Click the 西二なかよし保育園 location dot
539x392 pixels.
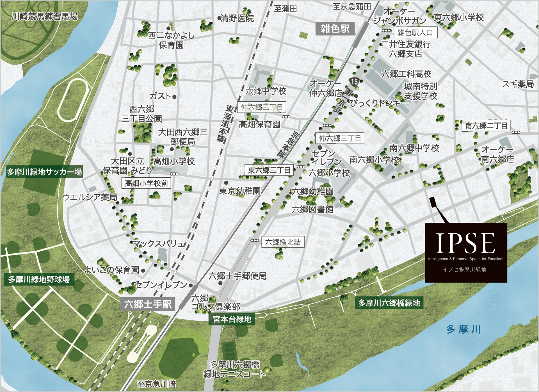pyautogui.click(x=168, y=28)
